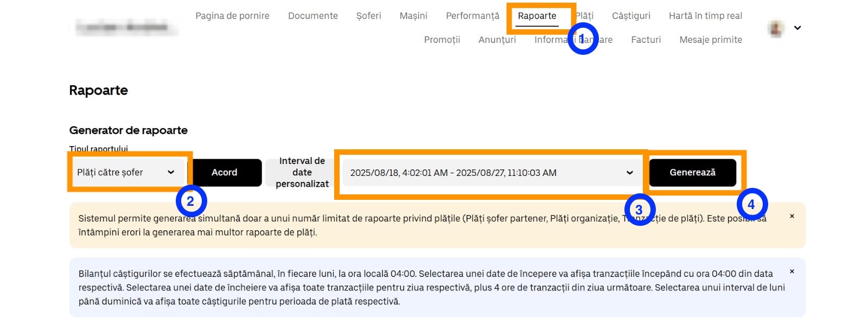
Task: Click the Rapoarte page heading
Action: click(99, 90)
